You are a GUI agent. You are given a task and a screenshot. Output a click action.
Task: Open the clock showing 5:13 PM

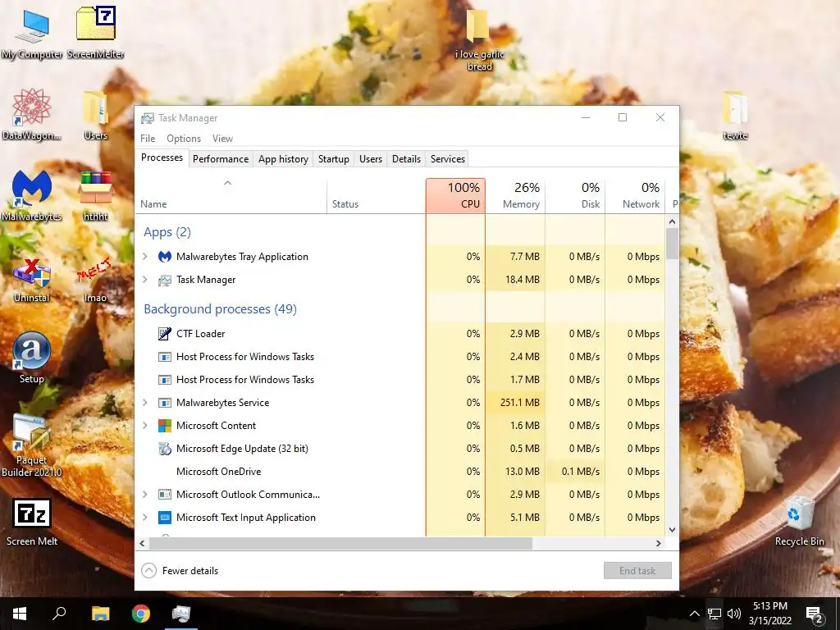click(x=769, y=614)
